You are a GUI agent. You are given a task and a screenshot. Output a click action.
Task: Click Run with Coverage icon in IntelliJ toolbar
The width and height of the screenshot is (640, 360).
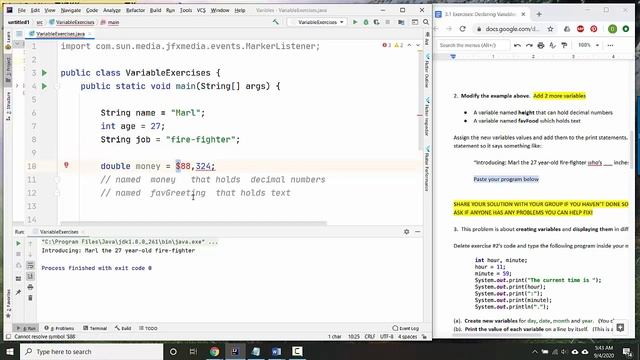pos(376,22)
